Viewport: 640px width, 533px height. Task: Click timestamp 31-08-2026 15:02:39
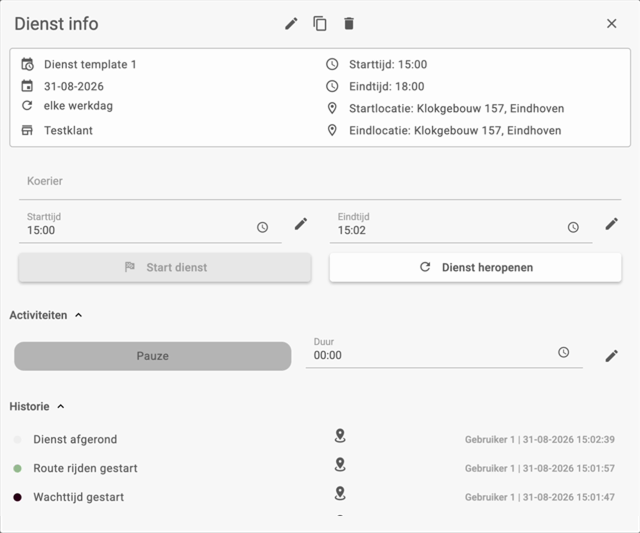pyautogui.click(x=569, y=440)
